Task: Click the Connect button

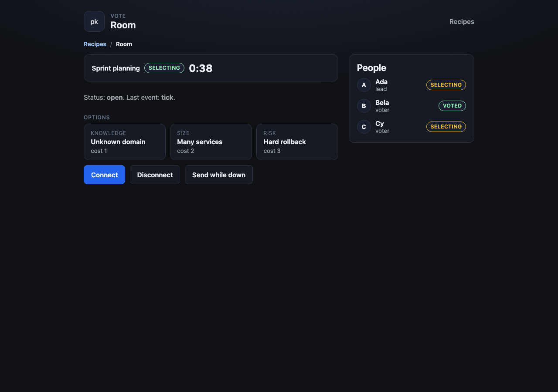Action: tap(104, 175)
